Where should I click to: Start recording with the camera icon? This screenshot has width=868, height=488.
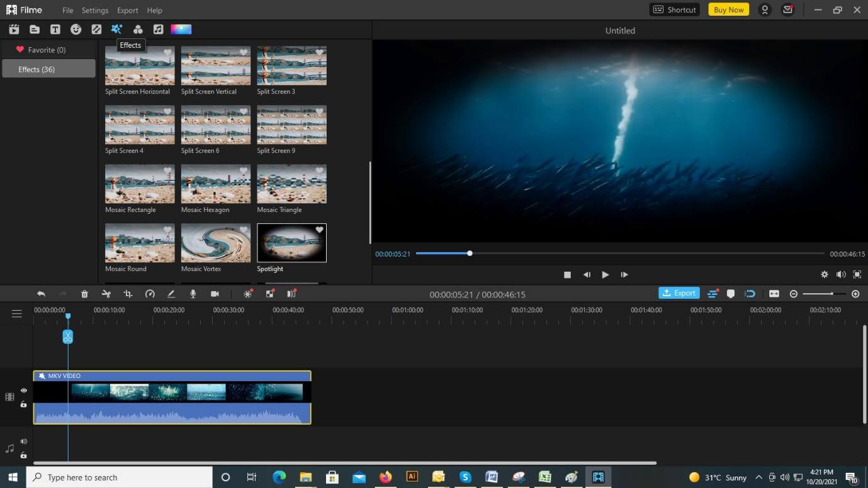click(x=215, y=294)
